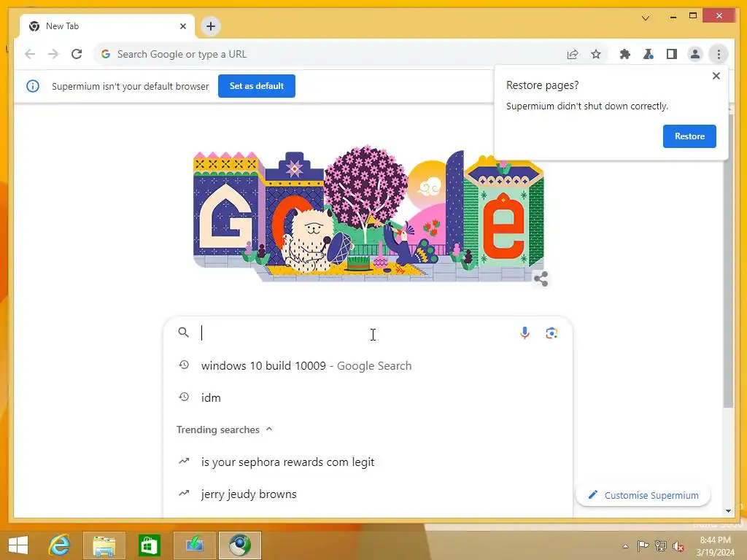This screenshot has height=560, width=747.
Task: Open the Google doodle image
Action: pyautogui.click(x=368, y=214)
